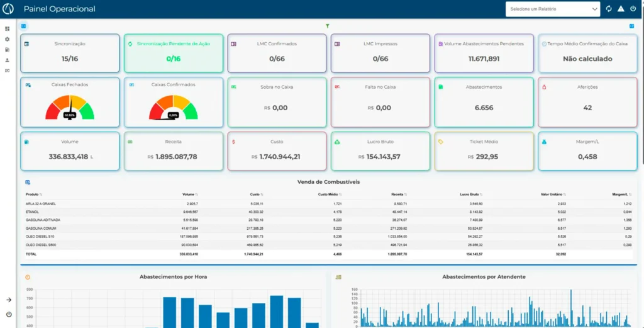Click the power icon at sidebar bottom
Image resolution: width=644 pixels, height=328 pixels.
click(9, 314)
